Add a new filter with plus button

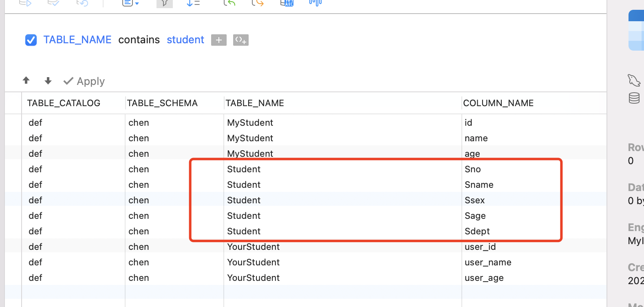click(x=219, y=40)
